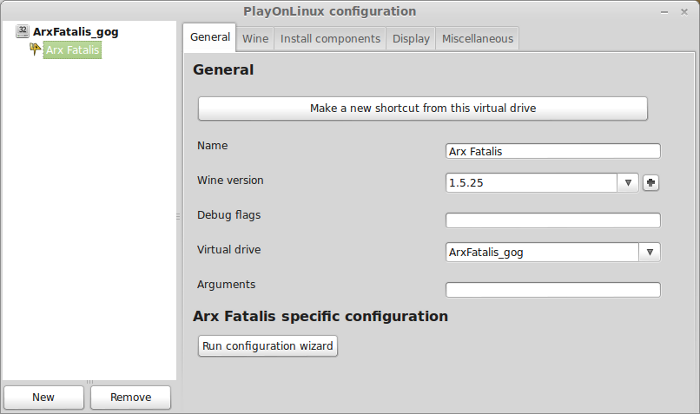Click Run configuration wizard button

coord(268,346)
